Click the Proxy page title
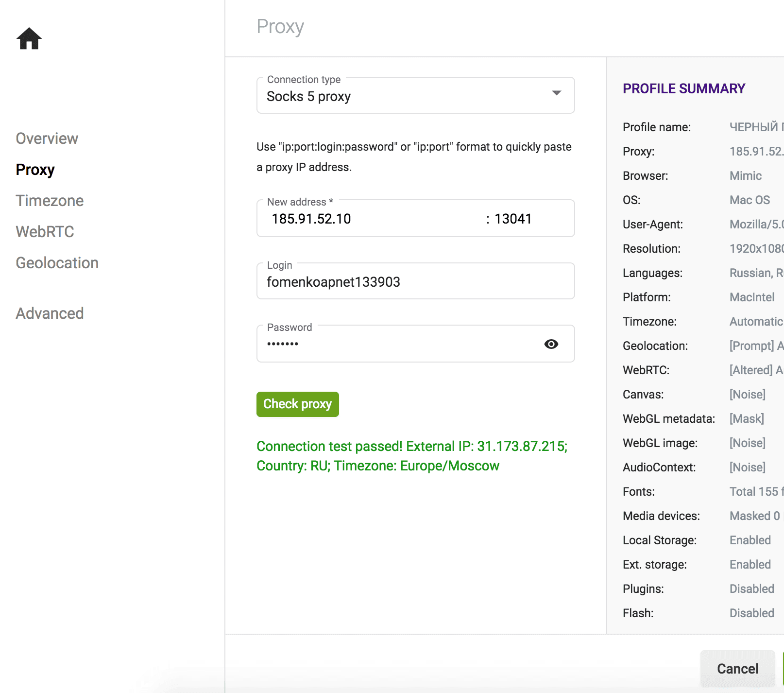The image size is (784, 693). (280, 27)
